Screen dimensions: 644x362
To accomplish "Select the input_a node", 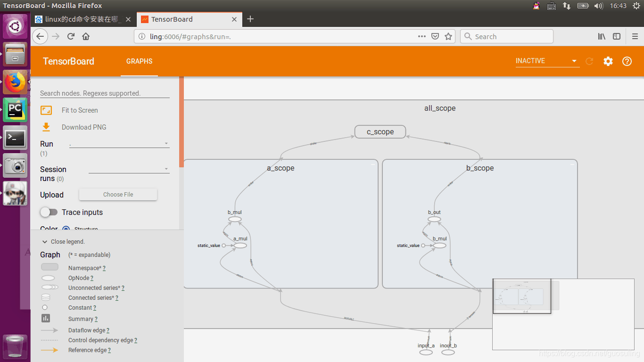I will tap(426, 353).
